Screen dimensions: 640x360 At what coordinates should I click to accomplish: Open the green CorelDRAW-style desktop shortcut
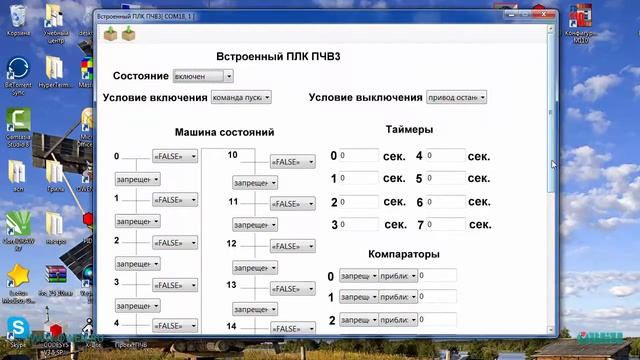(x=18, y=231)
